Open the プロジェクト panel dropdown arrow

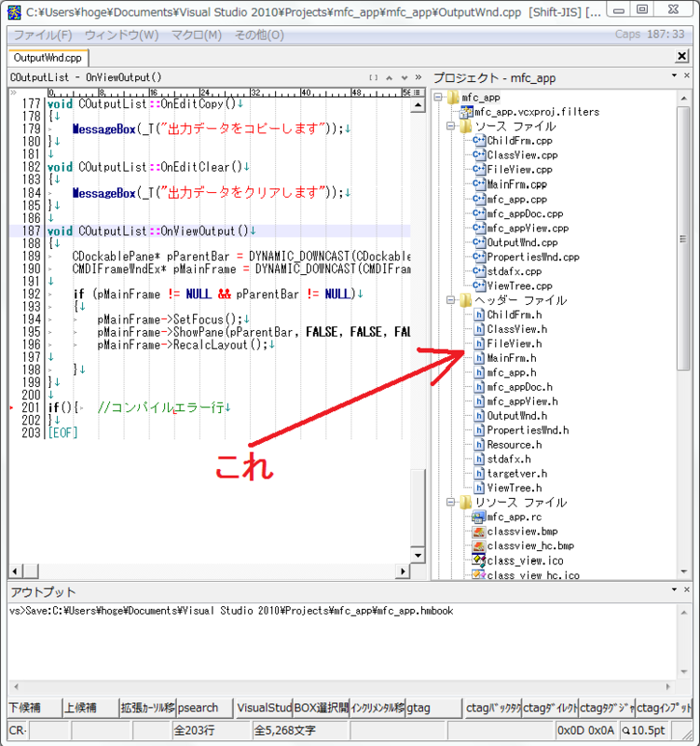(x=674, y=76)
